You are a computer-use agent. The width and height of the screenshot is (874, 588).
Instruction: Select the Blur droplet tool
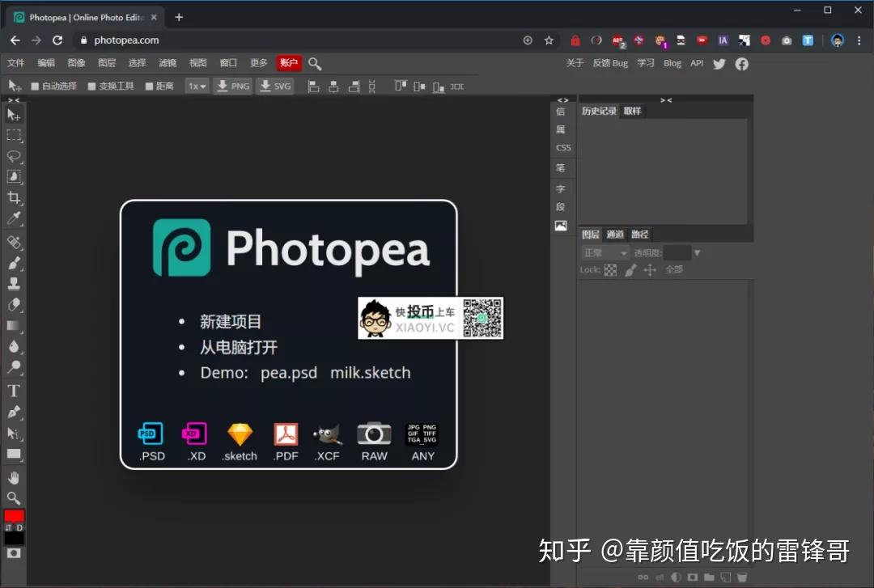(14, 347)
